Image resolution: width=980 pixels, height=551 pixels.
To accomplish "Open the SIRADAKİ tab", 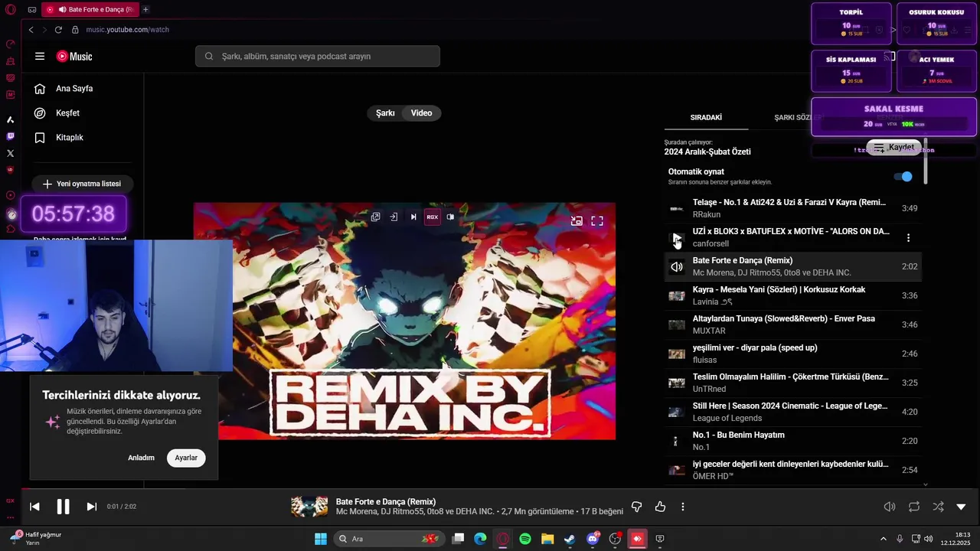I will click(x=706, y=118).
